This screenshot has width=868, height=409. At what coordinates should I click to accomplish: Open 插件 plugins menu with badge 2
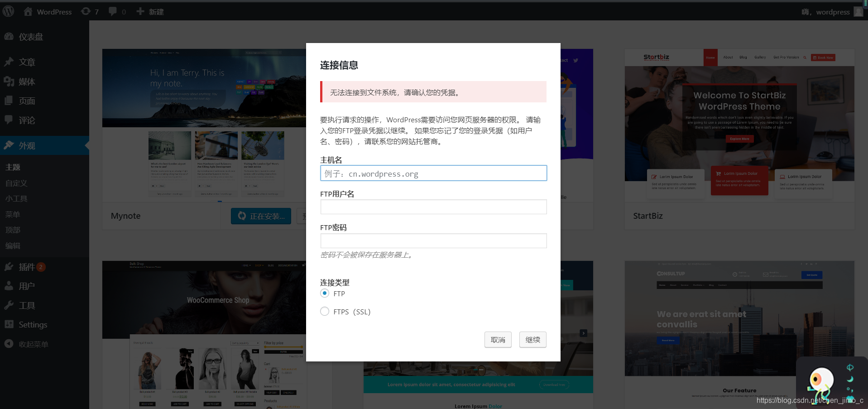tap(44, 267)
